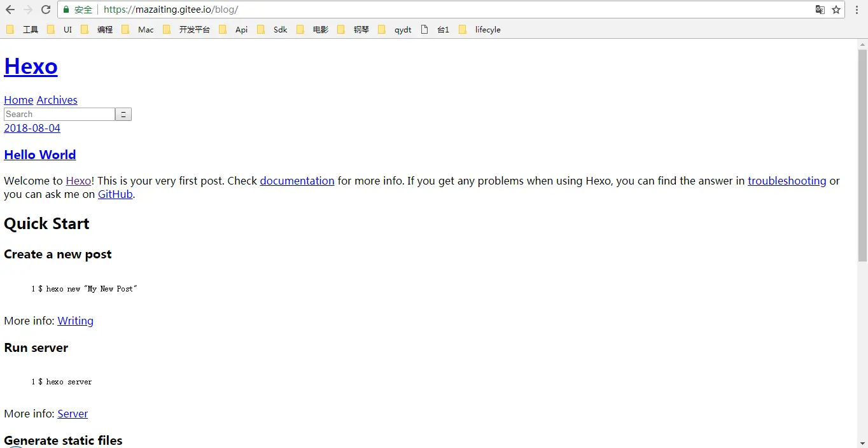The image size is (868, 448).
Task: Open the qydt bookmark folder
Action: click(x=395, y=29)
